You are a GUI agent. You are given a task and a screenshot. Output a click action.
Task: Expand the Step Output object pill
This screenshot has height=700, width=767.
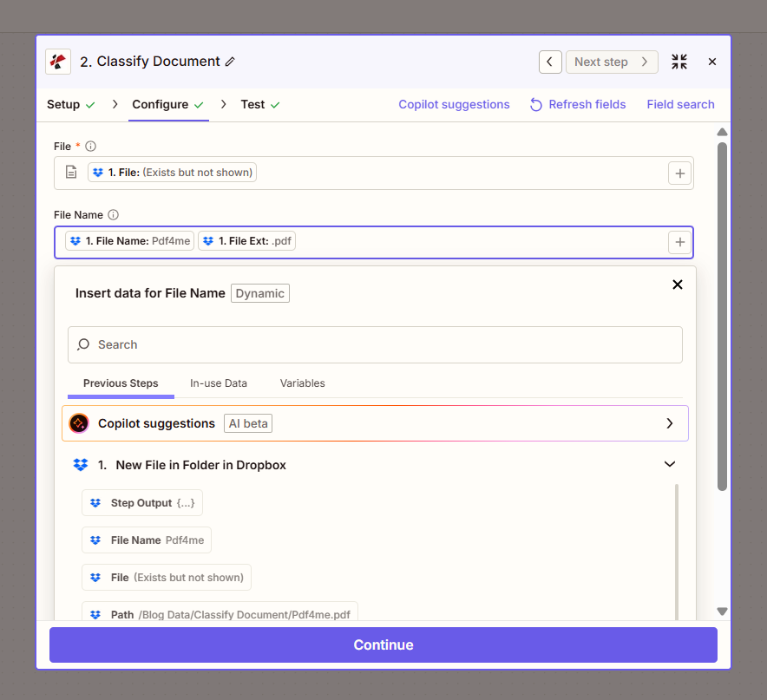click(141, 502)
